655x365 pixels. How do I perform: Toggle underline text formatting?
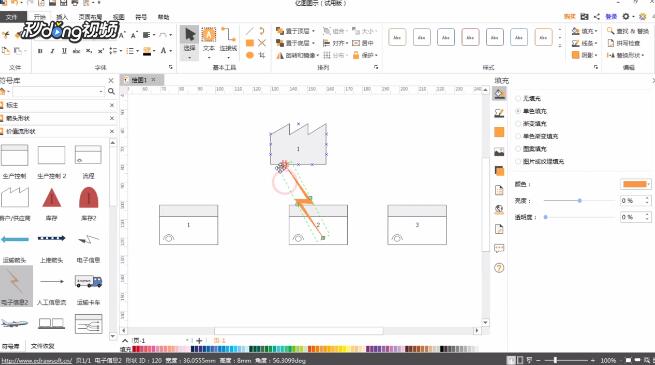point(64,51)
